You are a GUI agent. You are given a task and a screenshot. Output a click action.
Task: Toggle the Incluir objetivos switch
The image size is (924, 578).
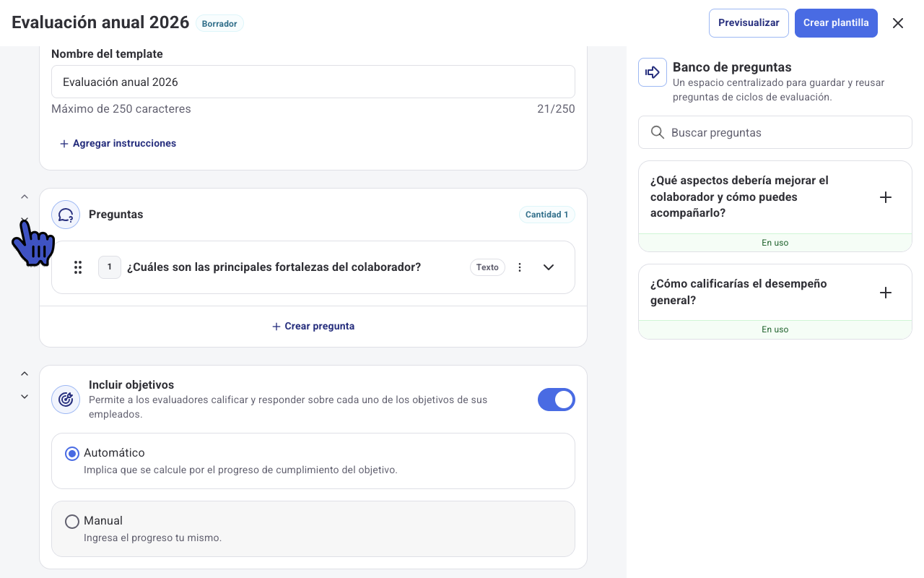pos(557,400)
